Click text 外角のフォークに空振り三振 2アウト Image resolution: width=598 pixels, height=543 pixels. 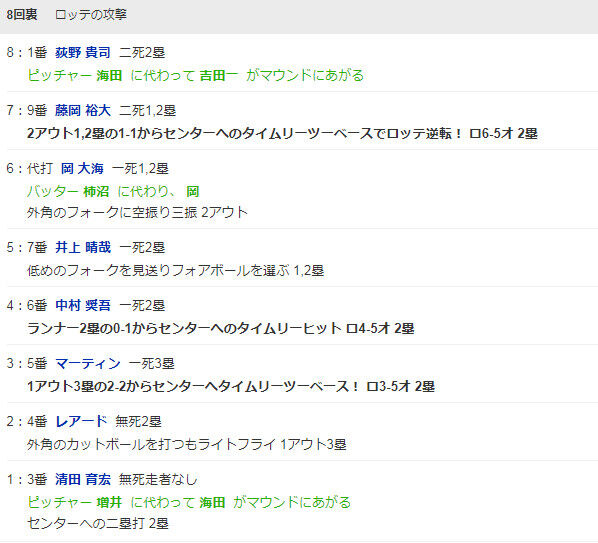tap(137, 212)
